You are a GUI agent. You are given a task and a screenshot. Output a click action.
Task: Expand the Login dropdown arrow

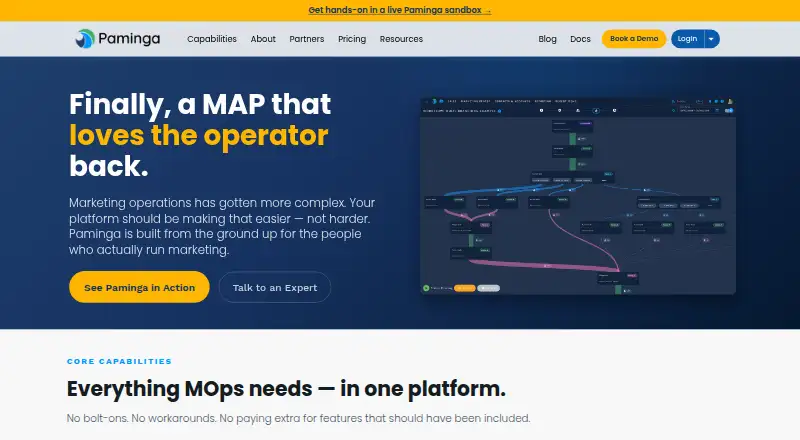pos(712,39)
